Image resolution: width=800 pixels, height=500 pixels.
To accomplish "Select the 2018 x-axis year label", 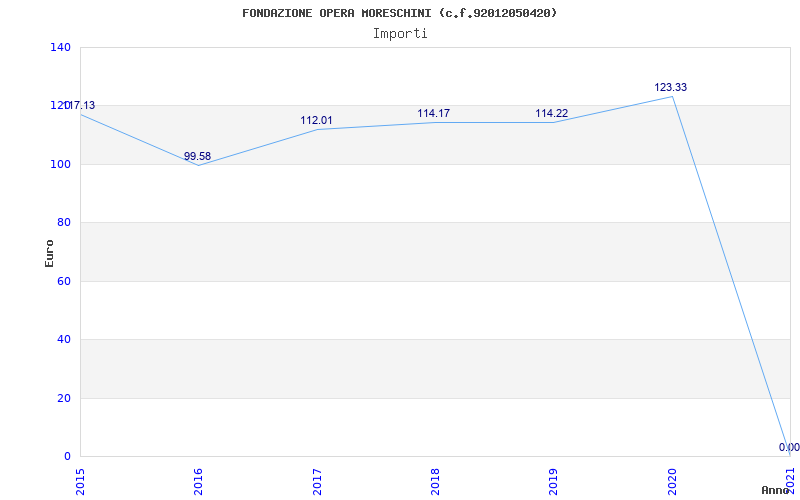I will tap(435, 482).
